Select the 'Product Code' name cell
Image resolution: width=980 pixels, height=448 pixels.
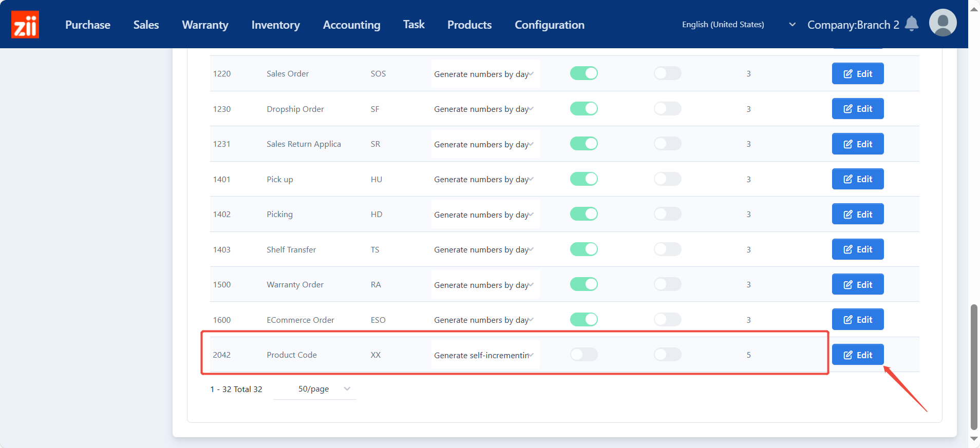coord(292,355)
